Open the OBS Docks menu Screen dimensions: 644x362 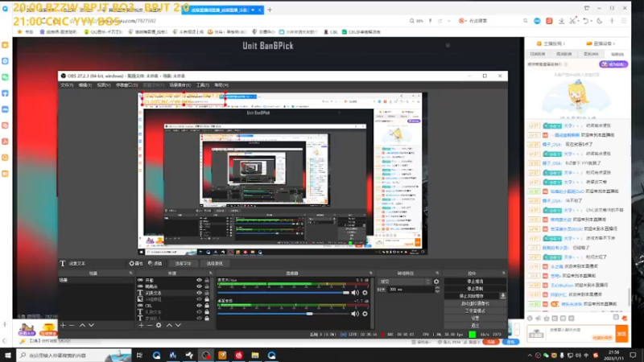[x=126, y=85]
